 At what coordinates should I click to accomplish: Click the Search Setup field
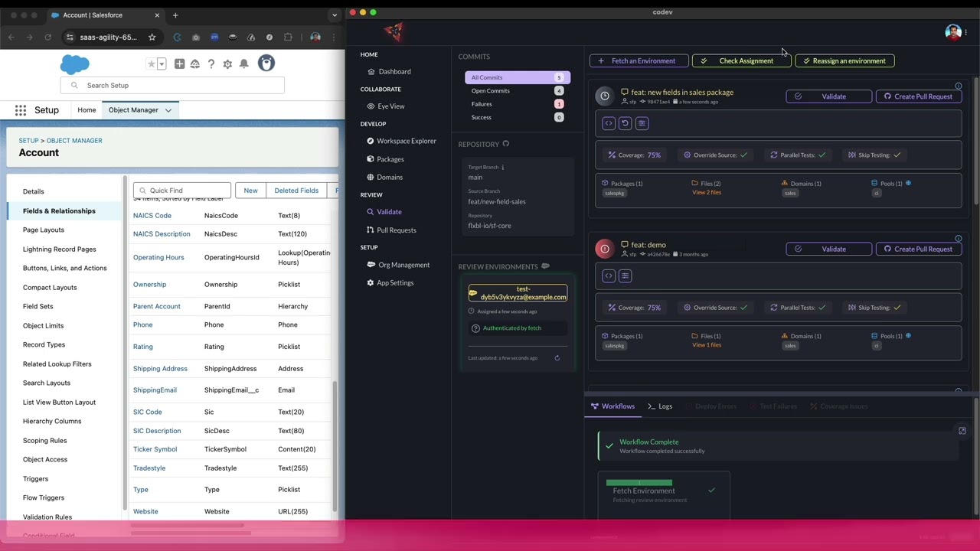[x=172, y=86]
